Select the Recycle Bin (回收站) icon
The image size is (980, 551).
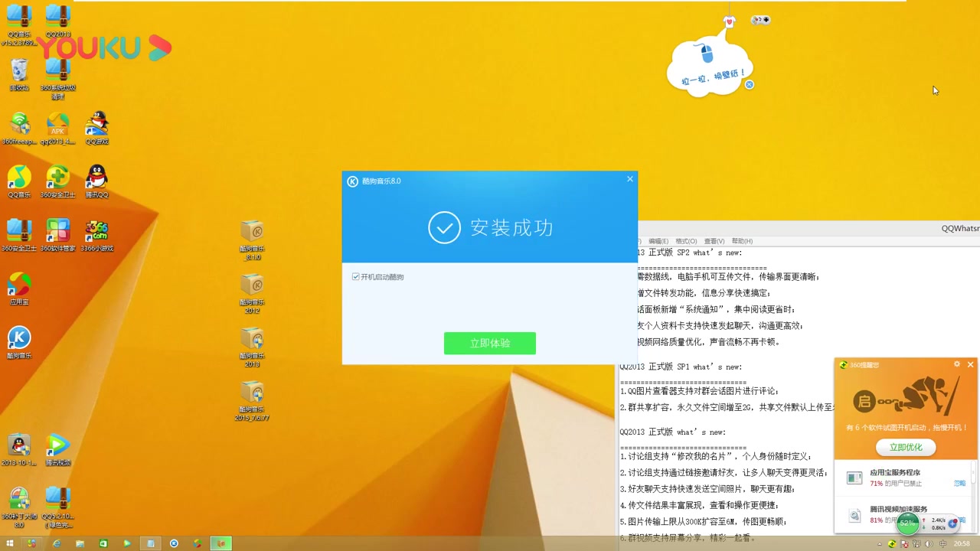pyautogui.click(x=19, y=74)
